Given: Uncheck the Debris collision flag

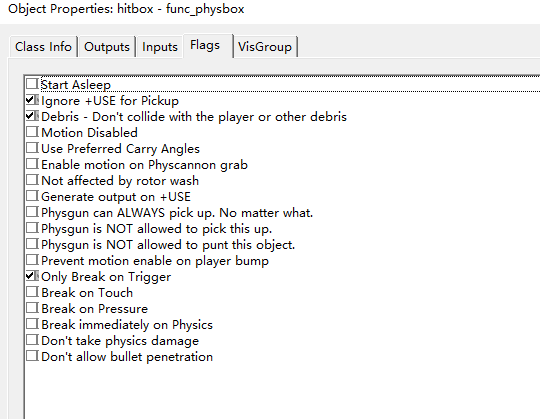Looking at the screenshot, I should click(x=32, y=116).
